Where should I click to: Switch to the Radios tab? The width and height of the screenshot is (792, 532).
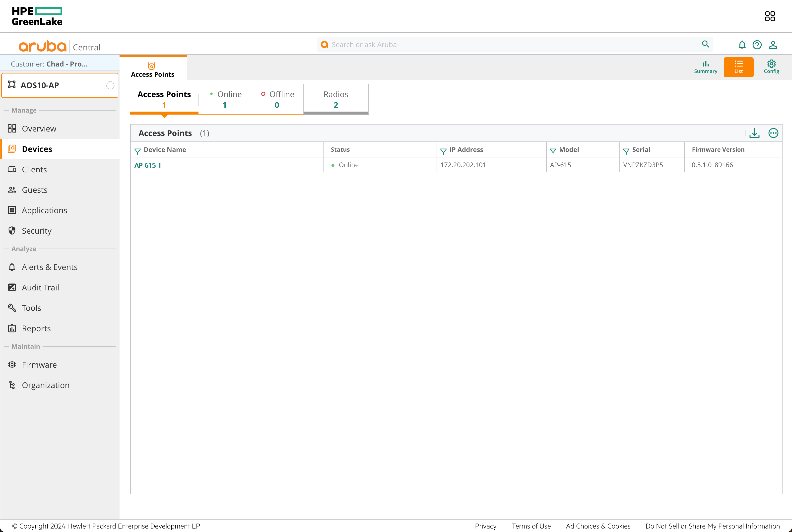[x=335, y=99]
